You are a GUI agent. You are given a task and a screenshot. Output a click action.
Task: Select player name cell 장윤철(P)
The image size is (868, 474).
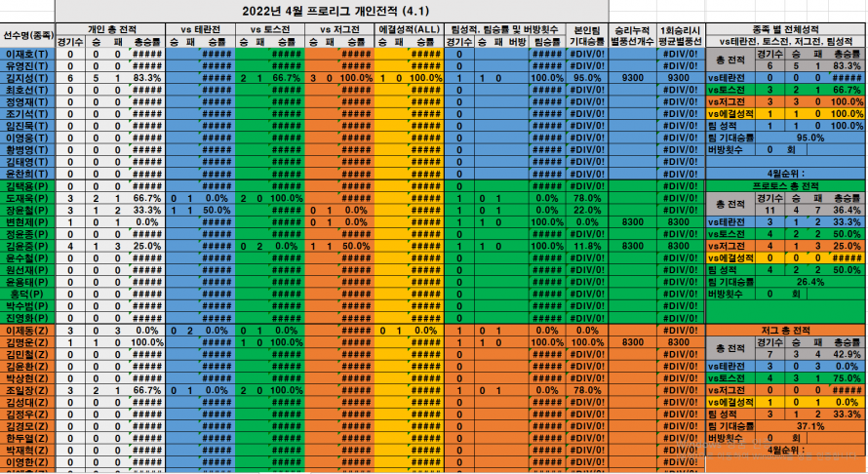(27, 211)
